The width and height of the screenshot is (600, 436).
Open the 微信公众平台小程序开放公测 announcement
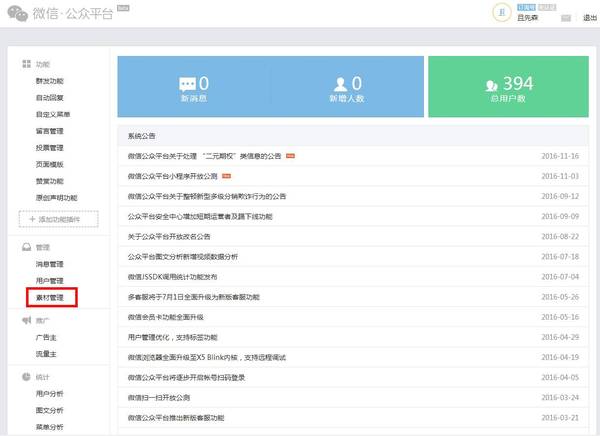pyautogui.click(x=173, y=176)
